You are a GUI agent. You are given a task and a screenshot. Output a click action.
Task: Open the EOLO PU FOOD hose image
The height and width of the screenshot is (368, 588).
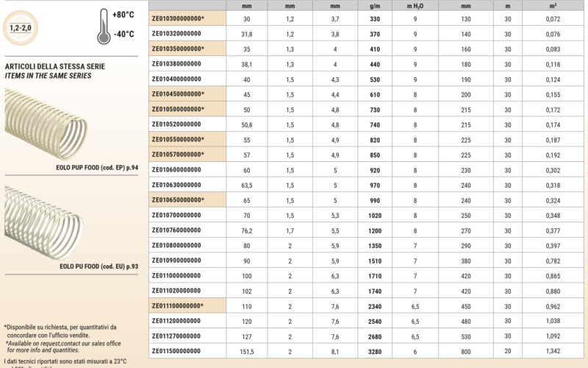[45, 219]
